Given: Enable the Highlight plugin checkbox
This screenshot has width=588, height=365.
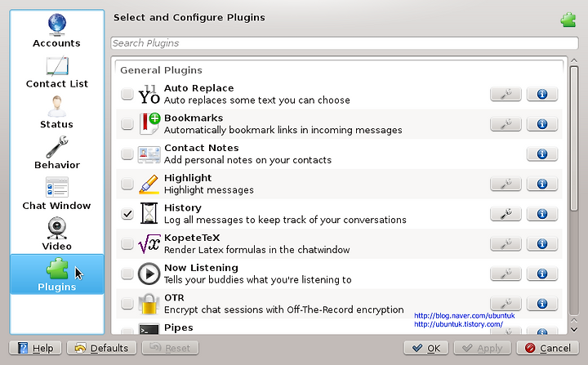Looking at the screenshot, I should pos(127,184).
